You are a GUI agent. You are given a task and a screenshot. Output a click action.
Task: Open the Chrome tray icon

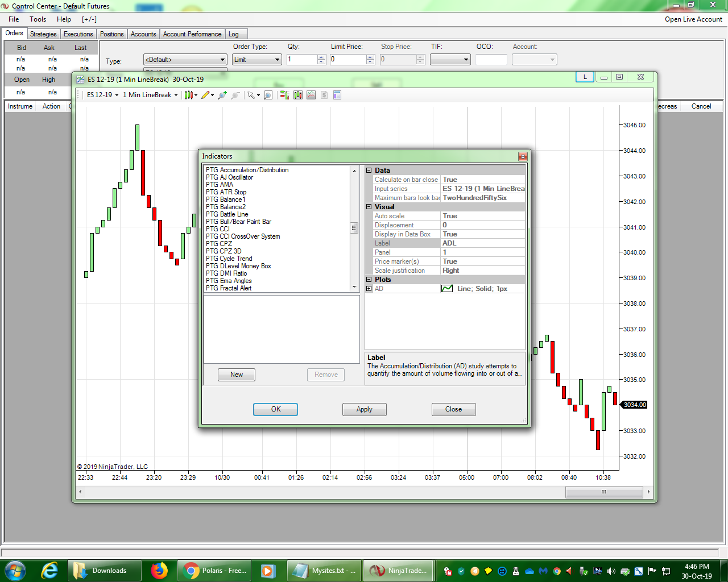pyautogui.click(x=557, y=571)
